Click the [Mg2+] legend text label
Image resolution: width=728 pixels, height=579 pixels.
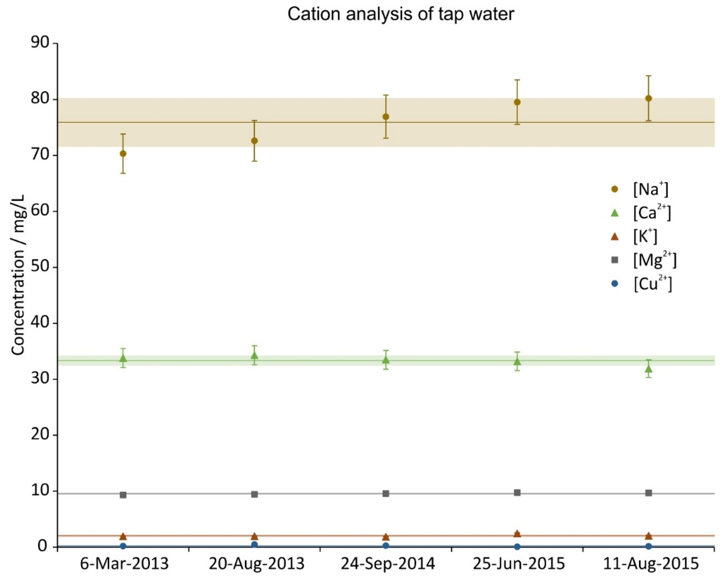pyautogui.click(x=655, y=260)
